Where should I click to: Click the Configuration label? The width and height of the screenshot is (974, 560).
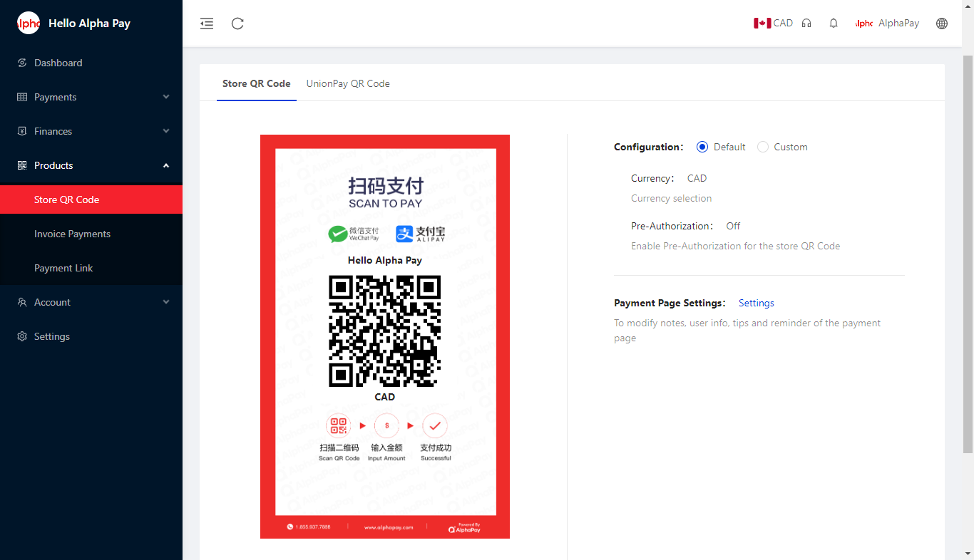point(648,147)
